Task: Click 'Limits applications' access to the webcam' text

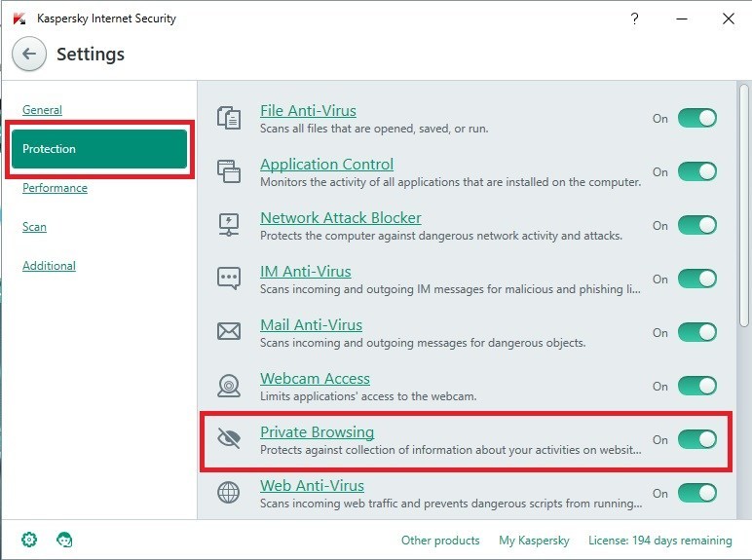Action: (x=368, y=396)
